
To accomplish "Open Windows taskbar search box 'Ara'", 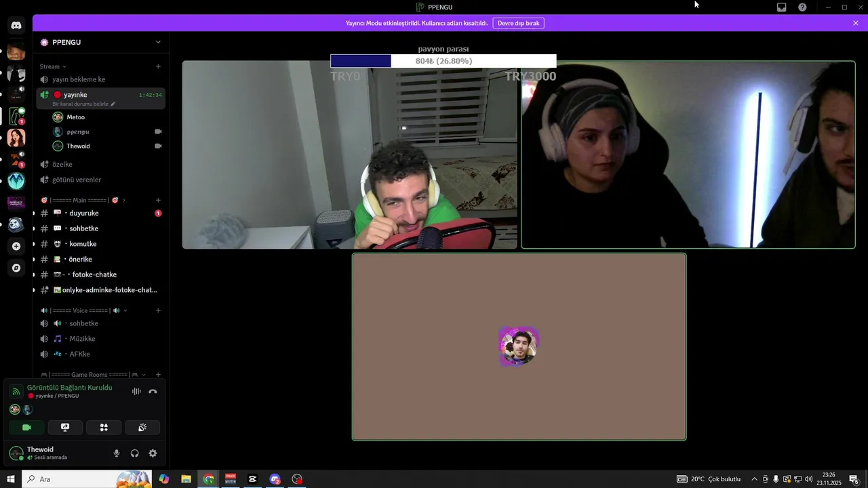I will [x=87, y=479].
